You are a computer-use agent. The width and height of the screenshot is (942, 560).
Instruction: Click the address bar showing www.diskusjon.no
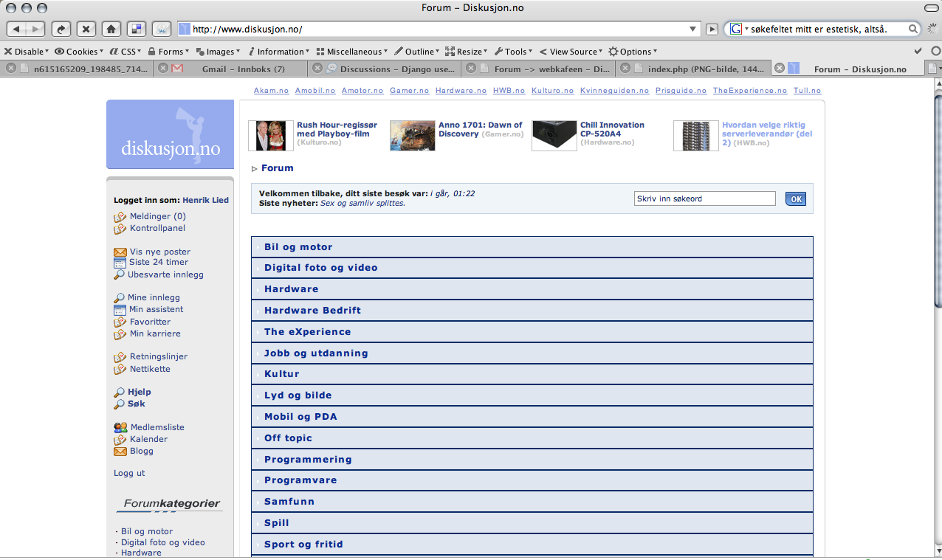[x=438, y=30]
